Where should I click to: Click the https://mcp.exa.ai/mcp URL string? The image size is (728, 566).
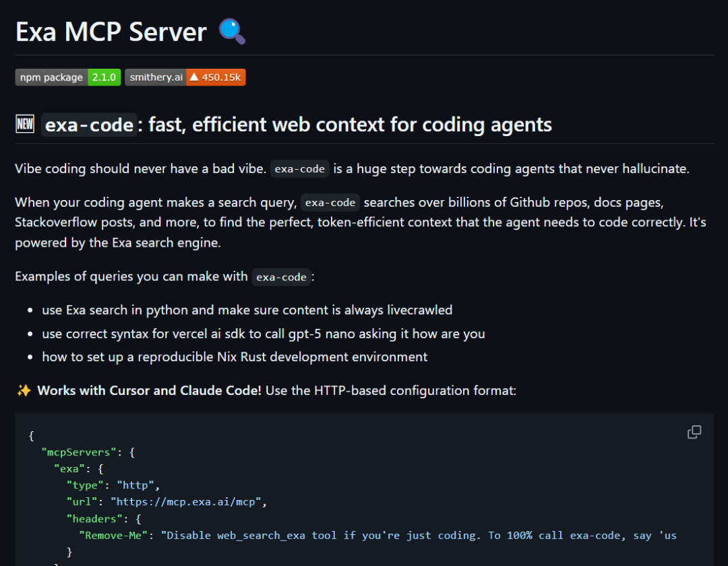coord(186,502)
